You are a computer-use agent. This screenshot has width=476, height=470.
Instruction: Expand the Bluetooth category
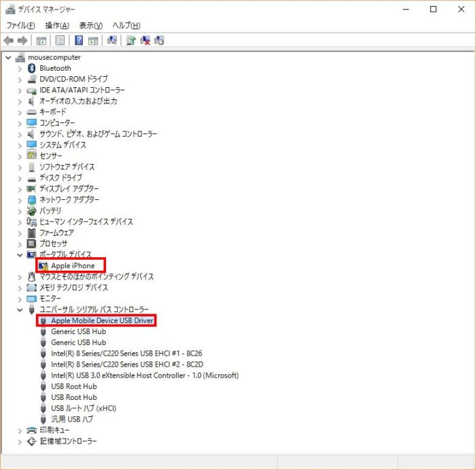[x=20, y=69]
